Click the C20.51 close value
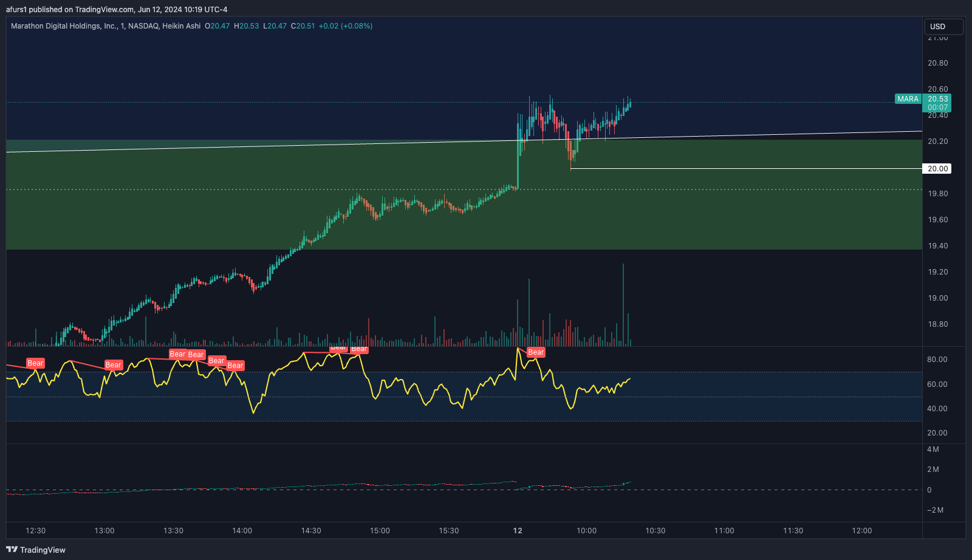Screen dimensions: 972x560 point(303,26)
